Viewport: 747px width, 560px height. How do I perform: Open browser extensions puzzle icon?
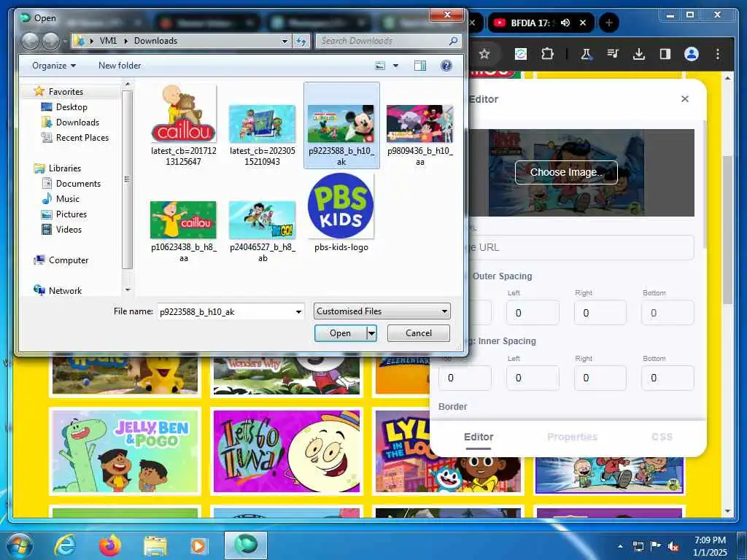point(547,54)
